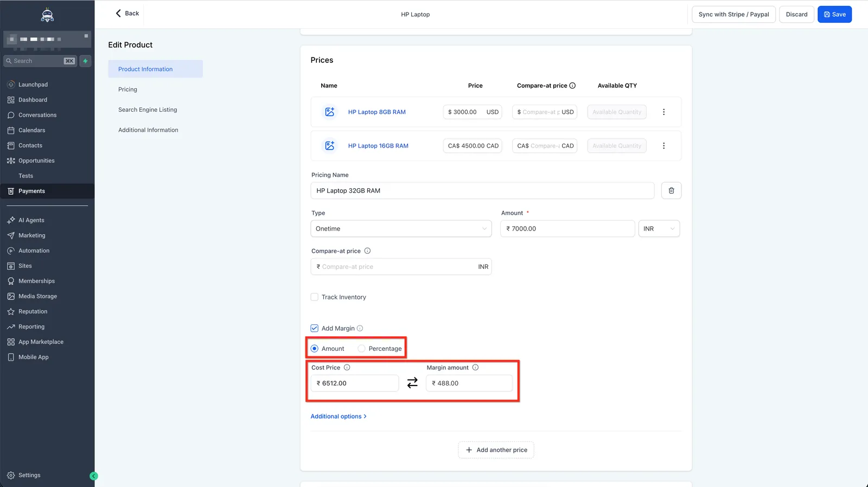Click info icon next to Cost Price
Image resolution: width=868 pixels, height=487 pixels.
[x=347, y=367]
